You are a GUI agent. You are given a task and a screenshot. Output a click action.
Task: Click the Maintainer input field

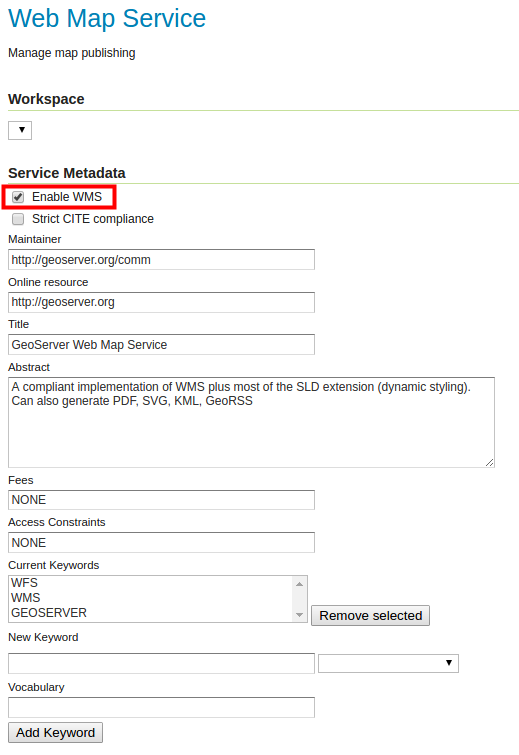pyautogui.click(x=161, y=260)
